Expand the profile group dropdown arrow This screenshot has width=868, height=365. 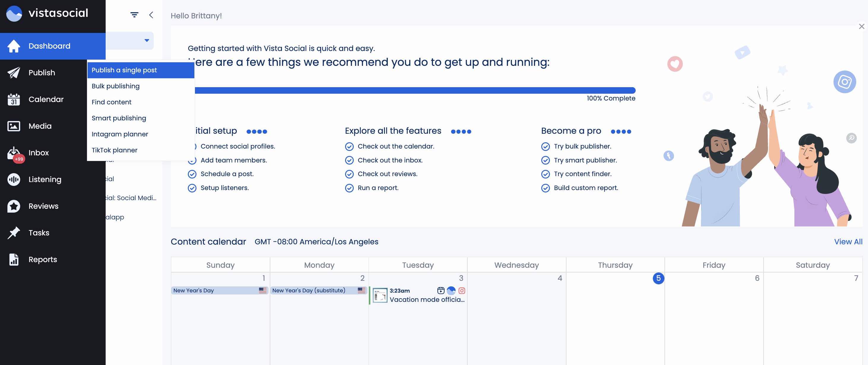pos(147,40)
